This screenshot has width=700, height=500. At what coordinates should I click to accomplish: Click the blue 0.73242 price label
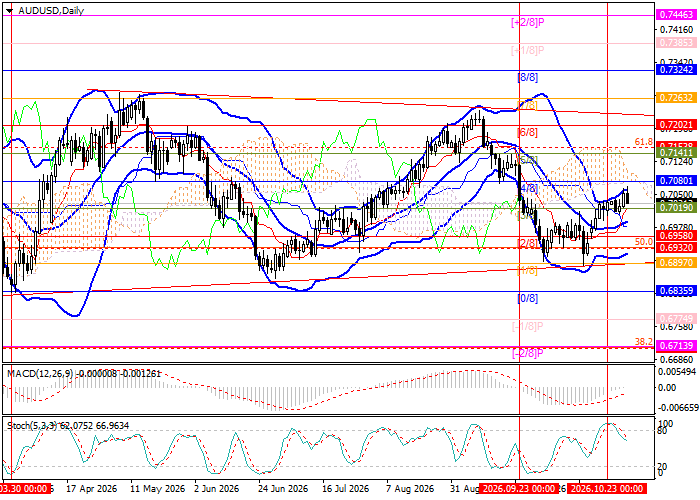point(676,70)
